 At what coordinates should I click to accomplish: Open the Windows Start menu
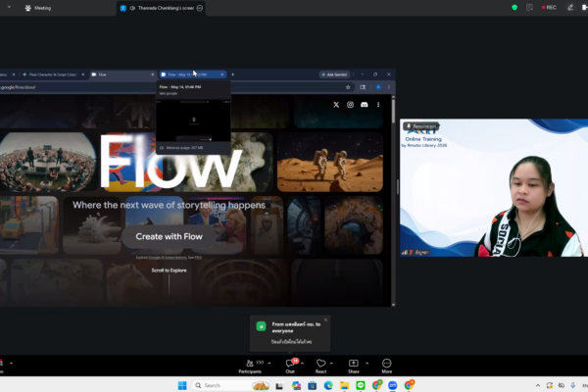click(182, 385)
